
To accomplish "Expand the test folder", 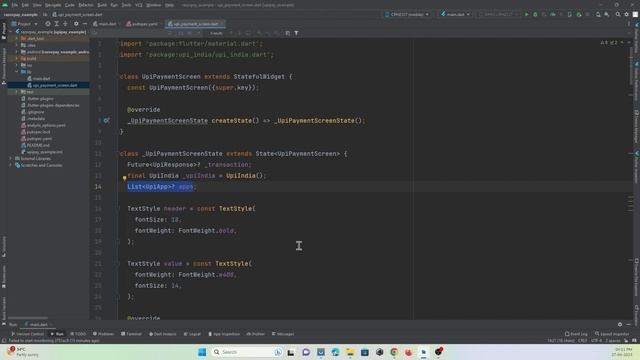I will (17, 92).
